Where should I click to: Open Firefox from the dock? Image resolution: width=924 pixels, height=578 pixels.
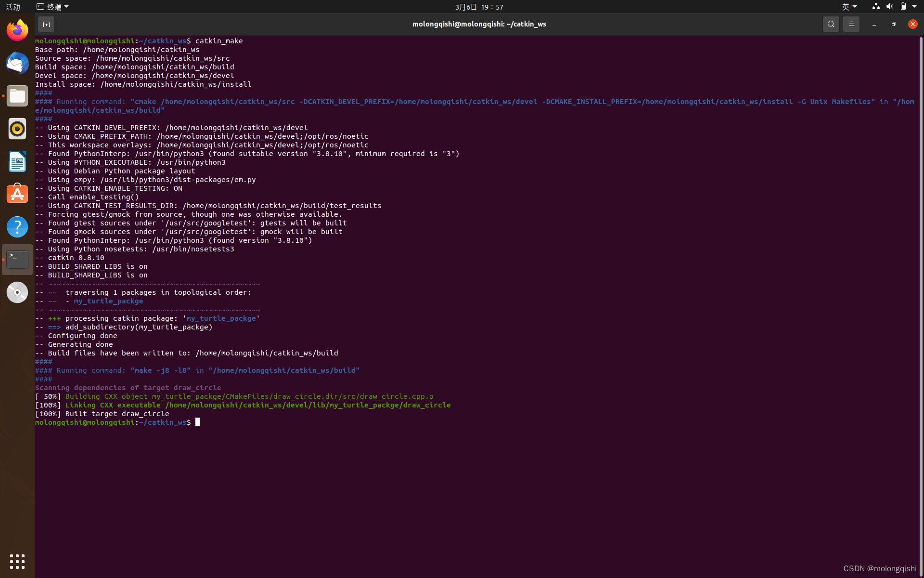(17, 30)
